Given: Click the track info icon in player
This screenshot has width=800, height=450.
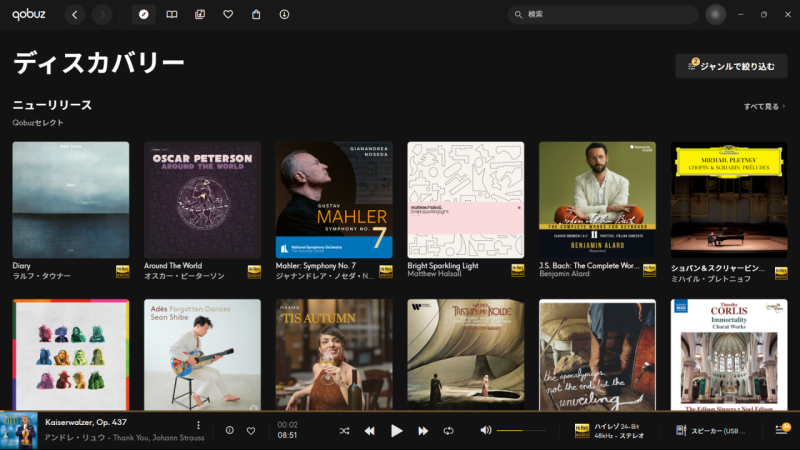Looking at the screenshot, I should click(230, 430).
